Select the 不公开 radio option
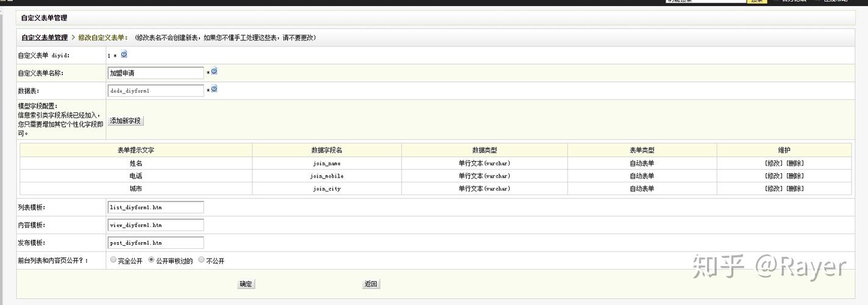Screen dimensions: 868x305 (201, 260)
